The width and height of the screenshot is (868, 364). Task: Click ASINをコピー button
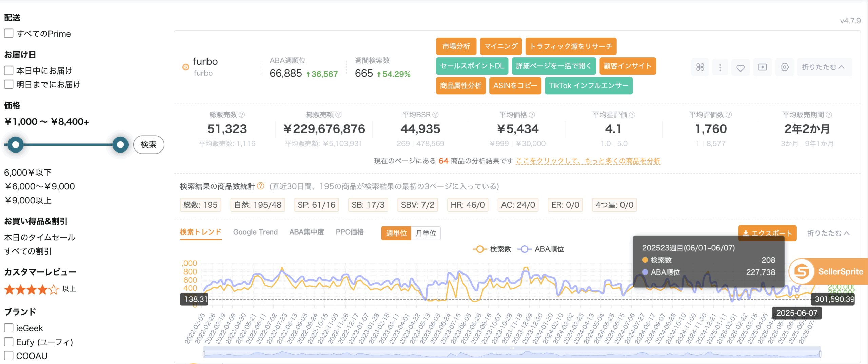(x=515, y=85)
